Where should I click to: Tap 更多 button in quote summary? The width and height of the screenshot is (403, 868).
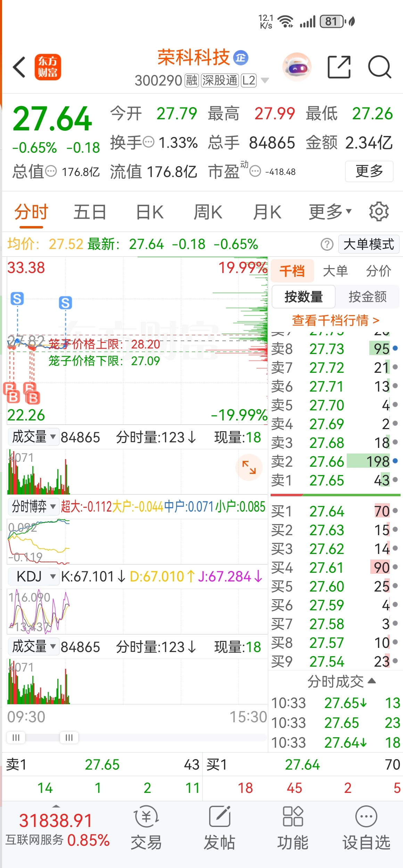point(369,171)
